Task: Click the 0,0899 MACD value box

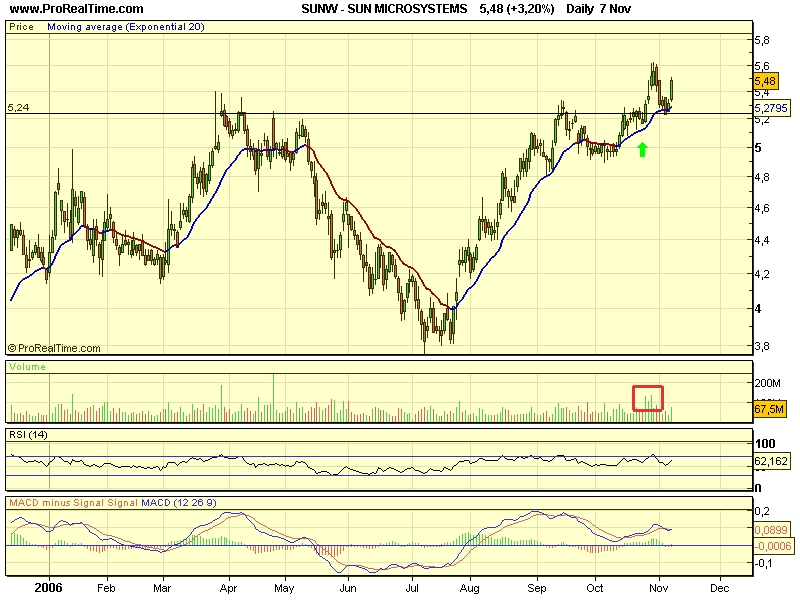Action: pos(771,530)
